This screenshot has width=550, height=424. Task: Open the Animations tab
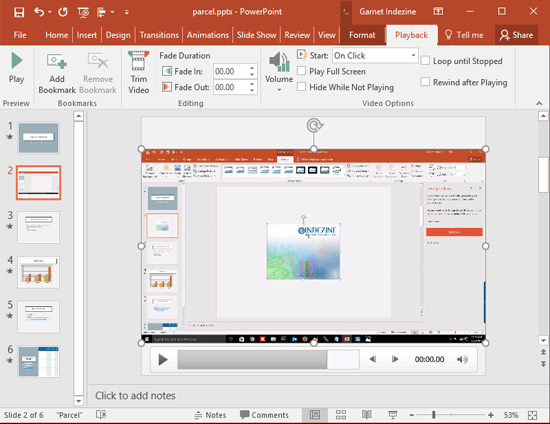208,35
